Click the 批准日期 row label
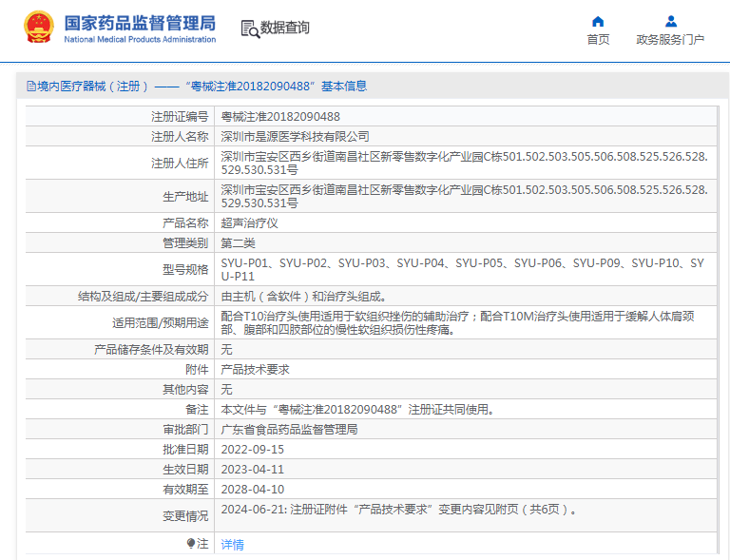Image resolution: width=730 pixels, height=560 pixels. [185, 450]
